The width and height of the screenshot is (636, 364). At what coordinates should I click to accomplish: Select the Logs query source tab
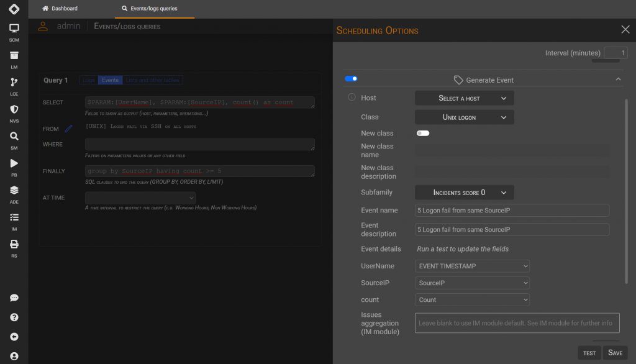pyautogui.click(x=88, y=80)
